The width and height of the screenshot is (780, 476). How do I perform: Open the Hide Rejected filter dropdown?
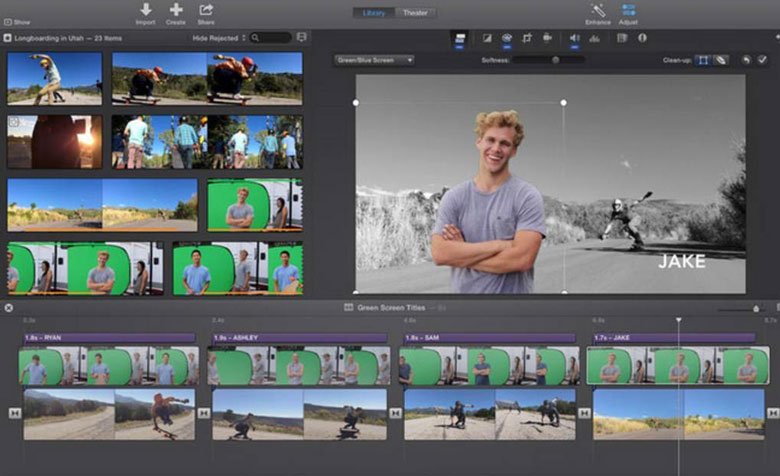coord(219,38)
